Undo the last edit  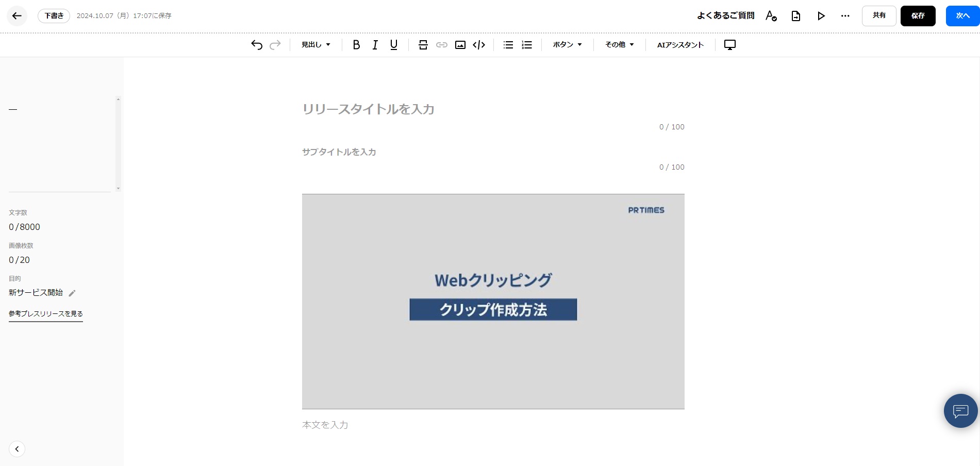tap(257, 45)
